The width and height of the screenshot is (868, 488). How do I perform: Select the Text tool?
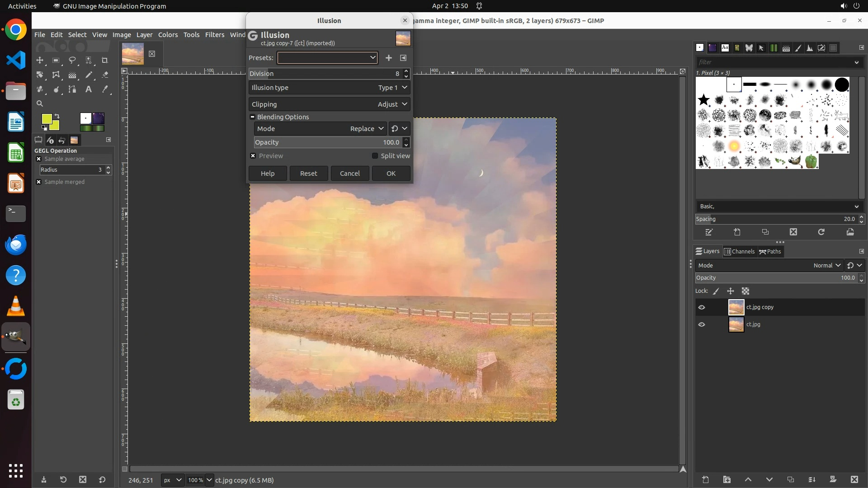tap(89, 89)
